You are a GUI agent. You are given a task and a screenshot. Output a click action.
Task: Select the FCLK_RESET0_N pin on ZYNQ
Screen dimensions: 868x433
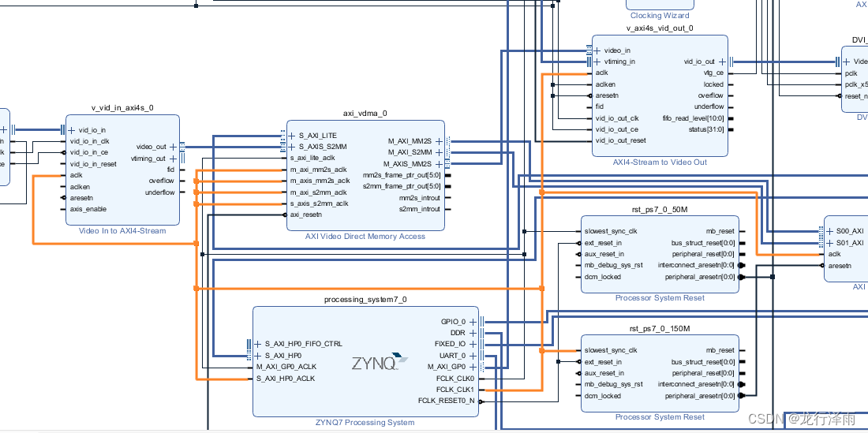[446, 401]
